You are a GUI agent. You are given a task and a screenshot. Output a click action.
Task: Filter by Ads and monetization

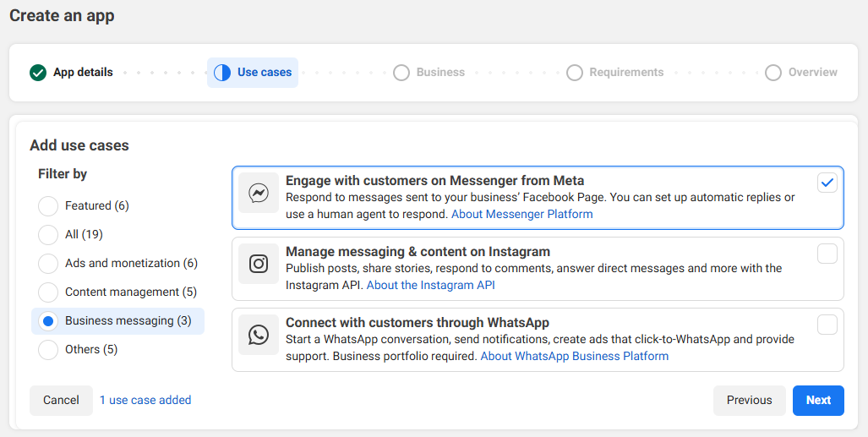point(49,264)
